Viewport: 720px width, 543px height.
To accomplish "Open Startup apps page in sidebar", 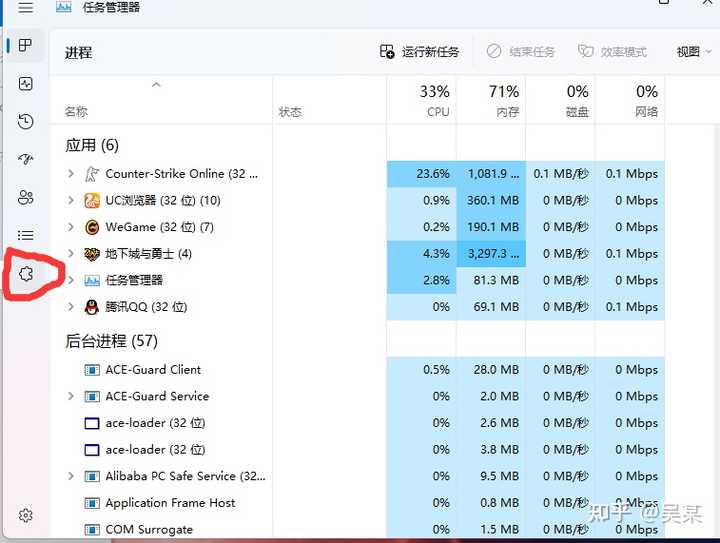I will click(x=26, y=159).
